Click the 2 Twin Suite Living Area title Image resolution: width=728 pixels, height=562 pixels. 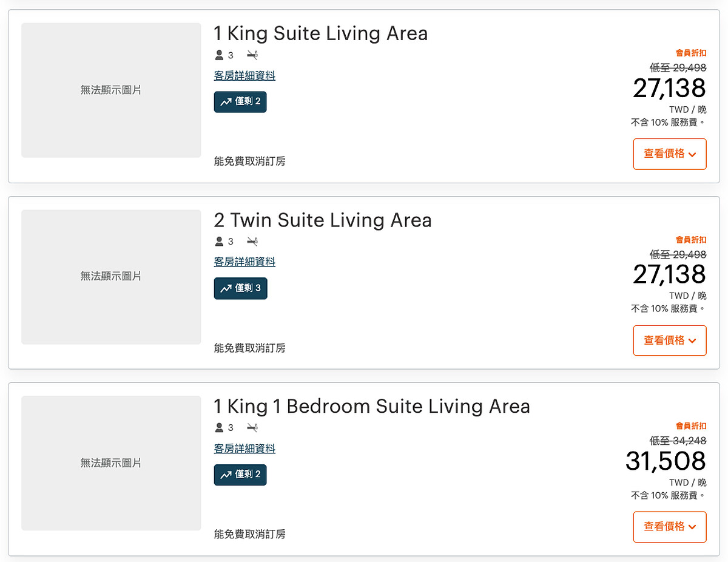click(323, 220)
